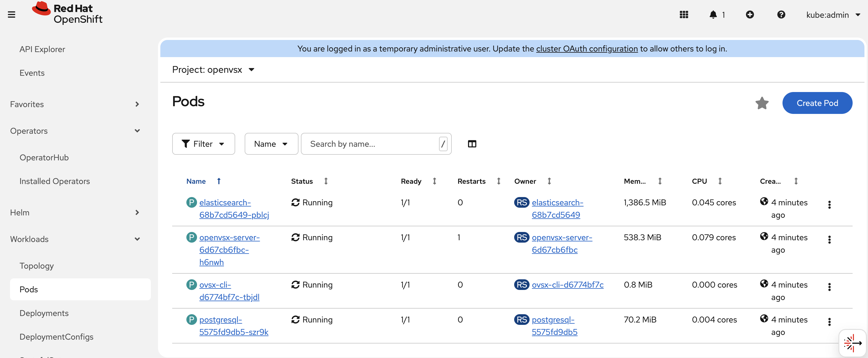Toggle Name column ascending sort arrow
The width and height of the screenshot is (868, 358).
(x=219, y=181)
